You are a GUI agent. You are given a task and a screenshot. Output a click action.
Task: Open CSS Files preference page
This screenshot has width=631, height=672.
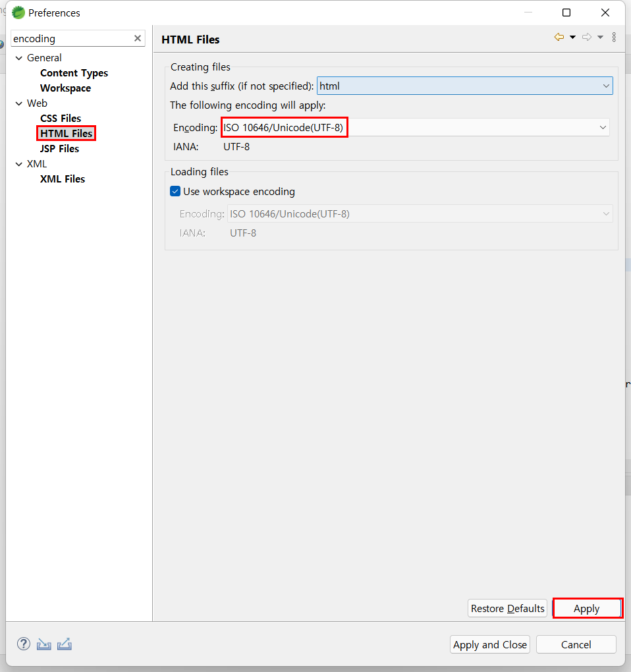pos(61,119)
